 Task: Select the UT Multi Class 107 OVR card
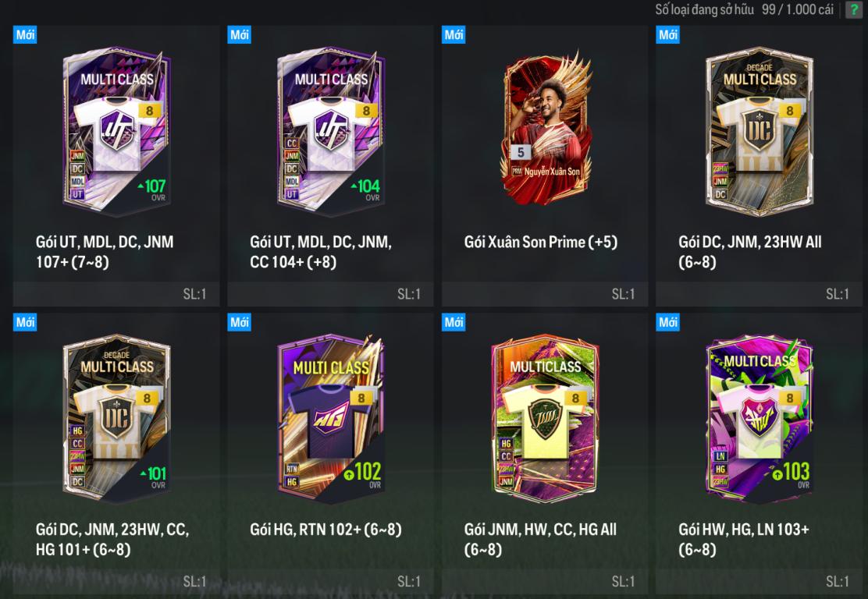point(117,132)
